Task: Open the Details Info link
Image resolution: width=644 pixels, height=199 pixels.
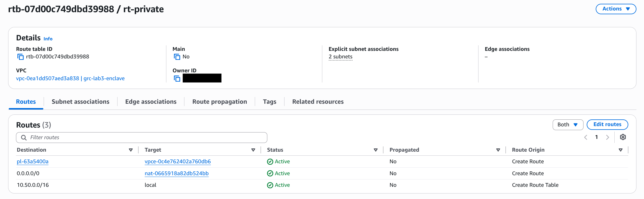Action: coord(48,39)
